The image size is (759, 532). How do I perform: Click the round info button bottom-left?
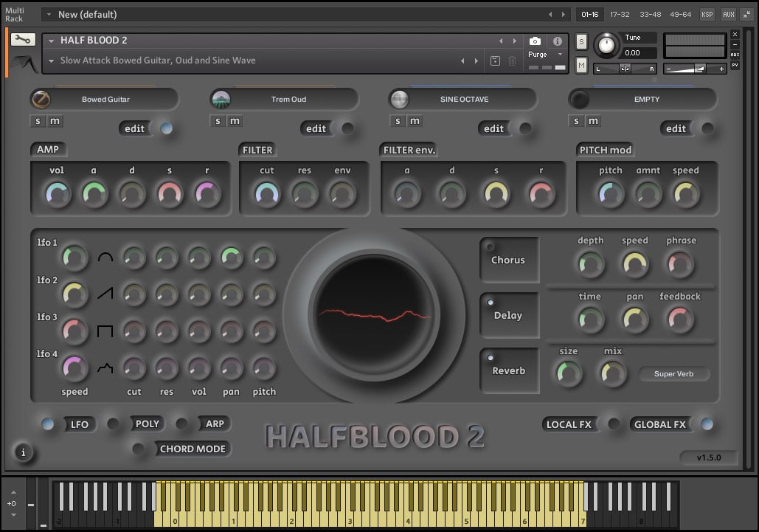pos(23,452)
